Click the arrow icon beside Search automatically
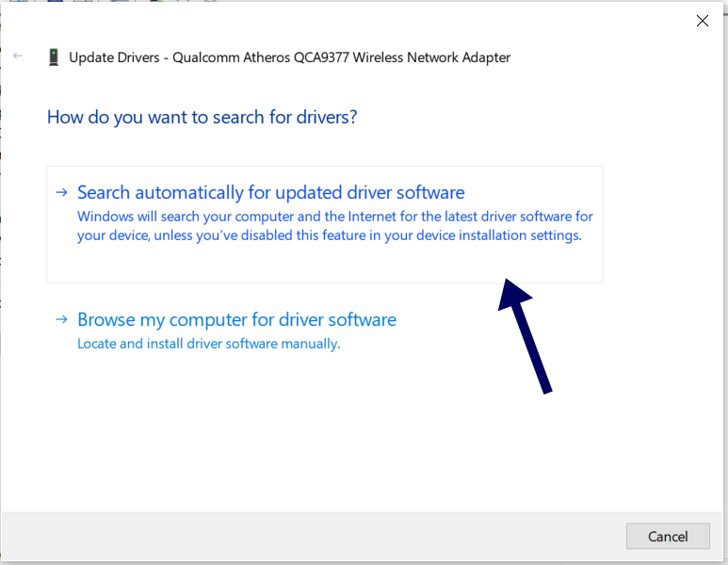Screen dimensions: 728x565 pos(61,192)
